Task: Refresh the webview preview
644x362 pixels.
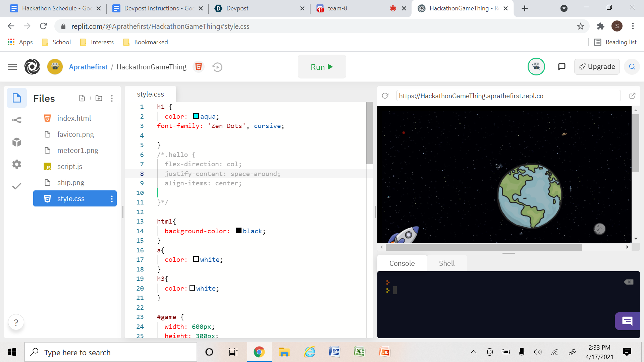Action: (385, 96)
